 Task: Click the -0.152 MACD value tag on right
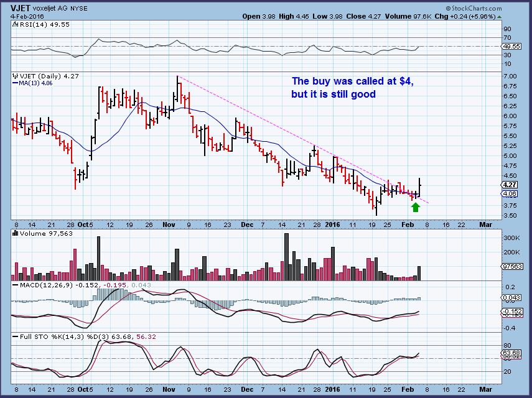coord(511,311)
